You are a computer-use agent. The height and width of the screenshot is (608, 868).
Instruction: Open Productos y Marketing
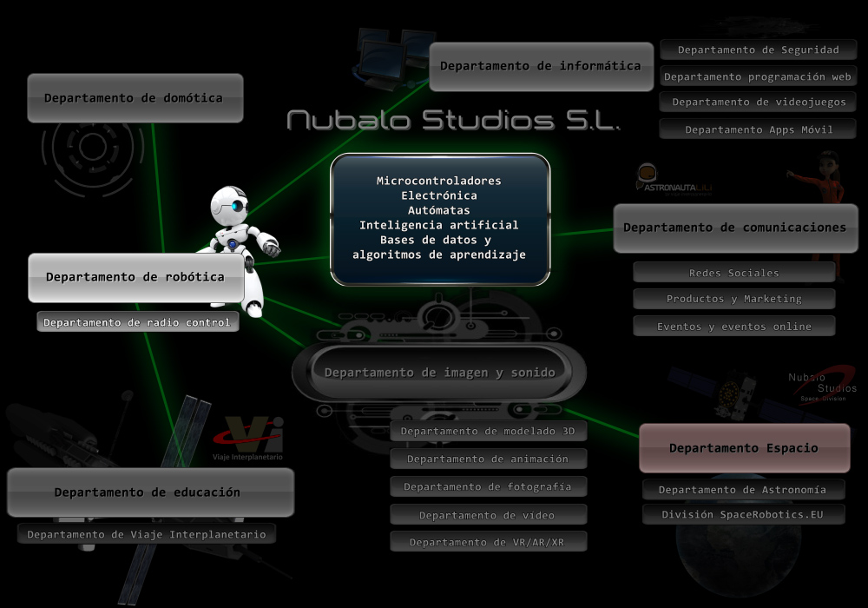pos(734,299)
